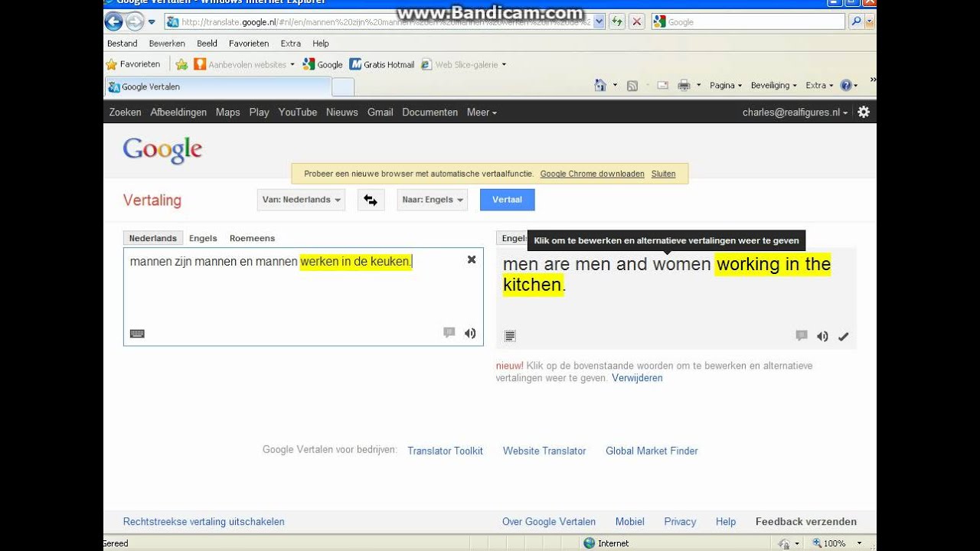Screen dimensions: 980x551
Task: Open the Extra menu in menu bar
Action: (291, 44)
